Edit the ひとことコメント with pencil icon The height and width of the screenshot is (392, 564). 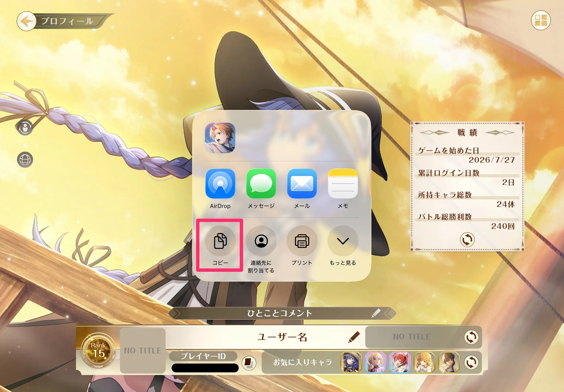[x=376, y=313]
